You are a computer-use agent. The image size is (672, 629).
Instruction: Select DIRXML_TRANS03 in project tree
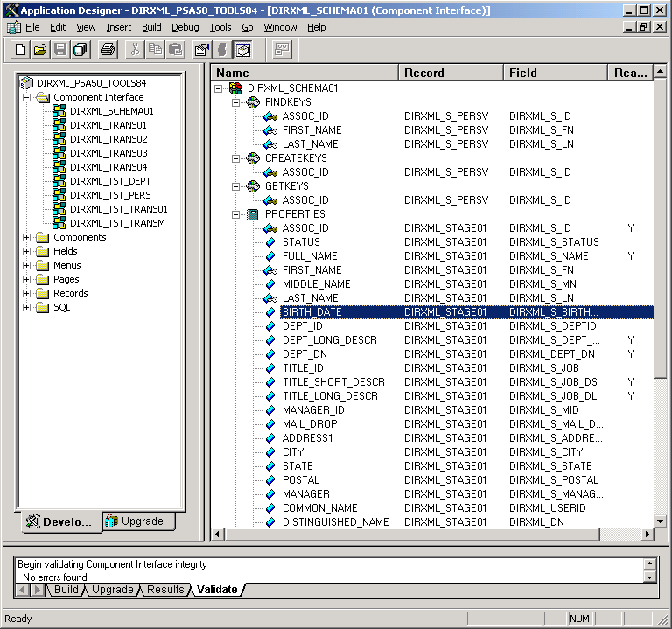pyautogui.click(x=108, y=153)
